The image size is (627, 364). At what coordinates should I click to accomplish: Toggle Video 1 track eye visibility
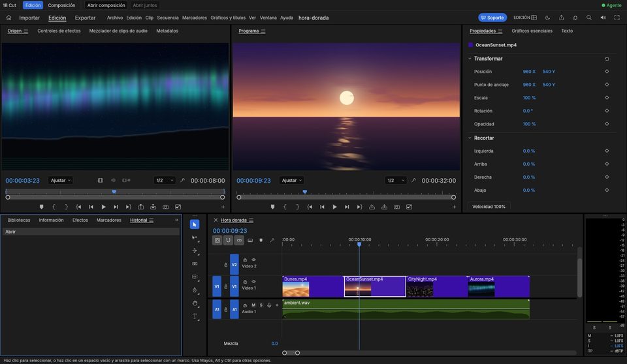[253, 282]
